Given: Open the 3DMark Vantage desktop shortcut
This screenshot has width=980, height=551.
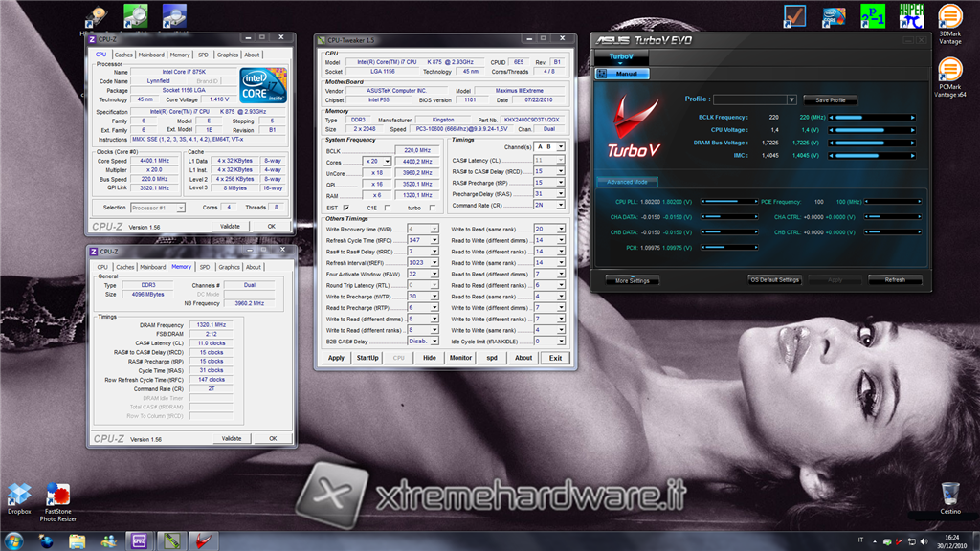Looking at the screenshot, I should click(x=949, y=18).
